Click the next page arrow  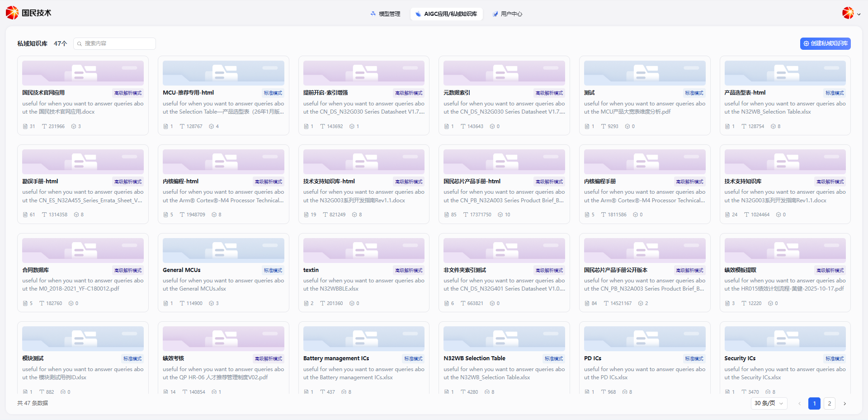click(844, 403)
